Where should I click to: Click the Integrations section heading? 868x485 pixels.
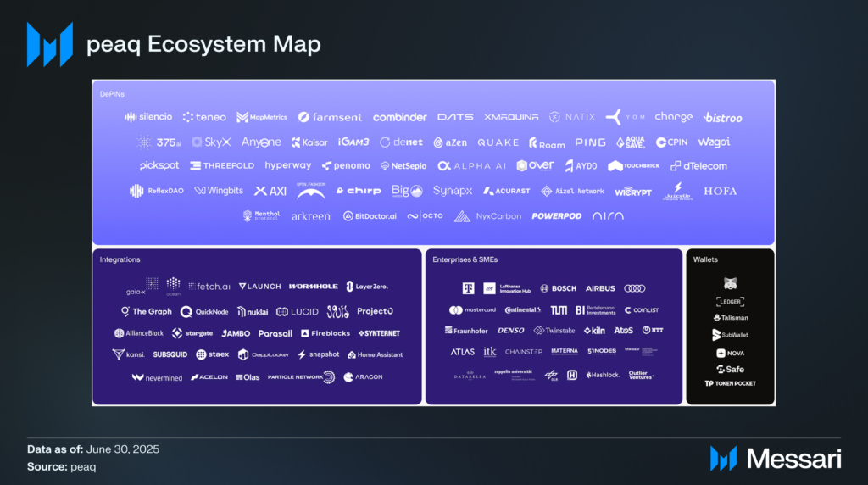point(120,259)
